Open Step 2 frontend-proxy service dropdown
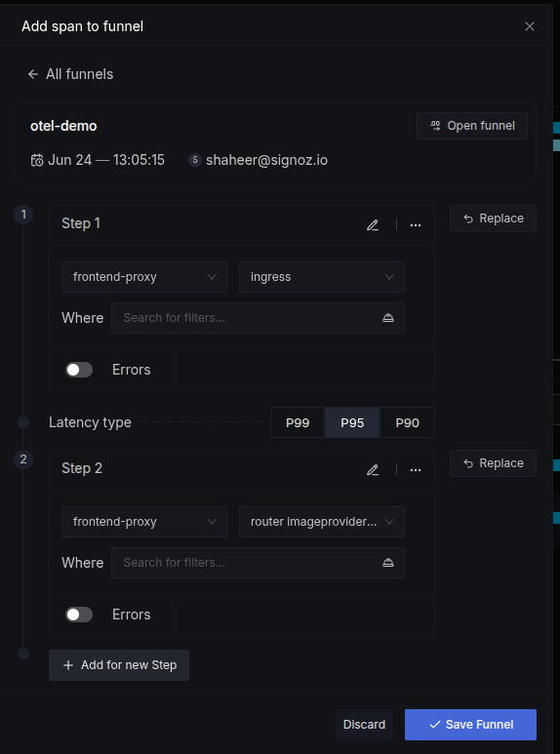This screenshot has height=754, width=560. coord(144,522)
